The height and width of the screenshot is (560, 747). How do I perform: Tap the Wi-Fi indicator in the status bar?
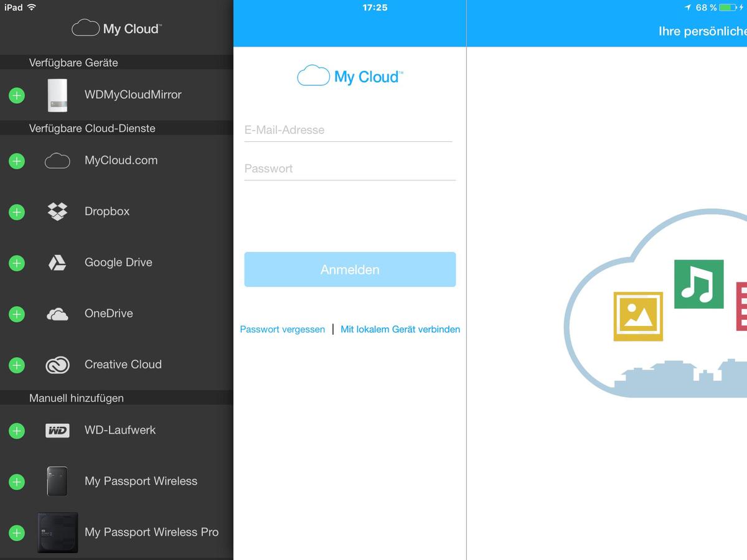32,7
